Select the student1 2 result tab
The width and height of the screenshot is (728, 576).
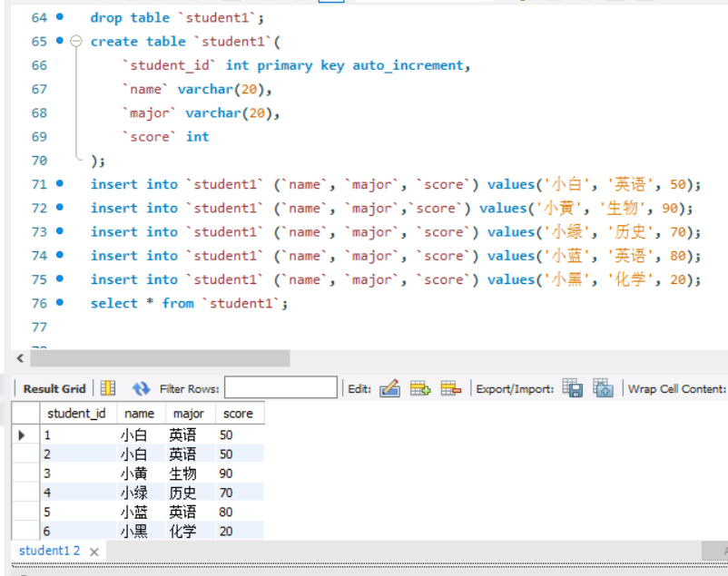coord(49,551)
